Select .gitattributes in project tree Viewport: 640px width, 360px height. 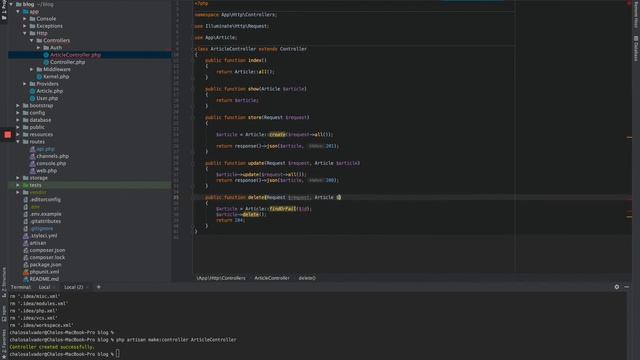(45, 221)
